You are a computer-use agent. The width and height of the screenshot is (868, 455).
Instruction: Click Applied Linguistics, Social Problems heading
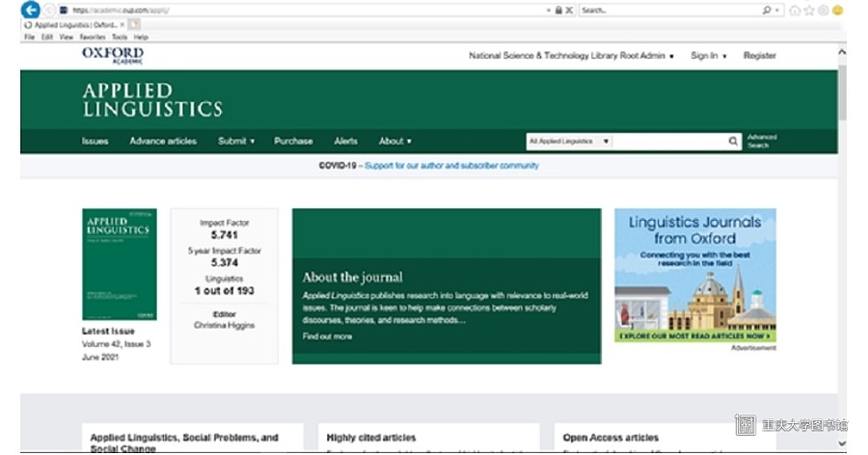point(184,442)
